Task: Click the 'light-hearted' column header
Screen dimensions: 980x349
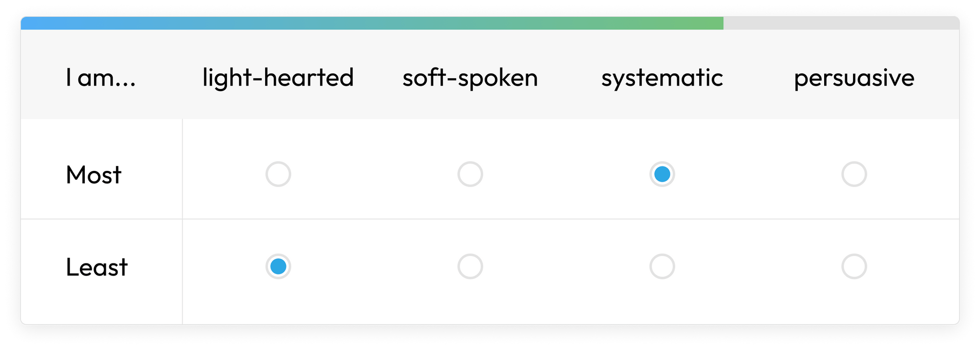Action: pos(277,77)
